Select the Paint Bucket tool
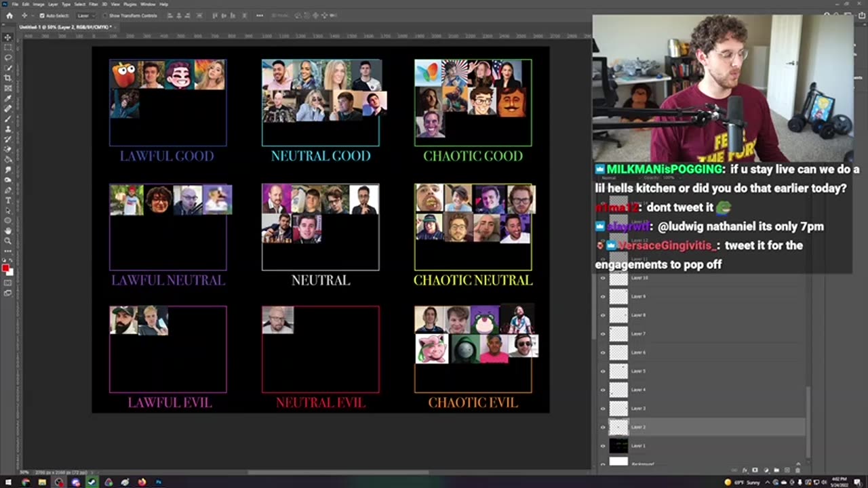Viewport: 868px width, 488px height. click(x=7, y=159)
